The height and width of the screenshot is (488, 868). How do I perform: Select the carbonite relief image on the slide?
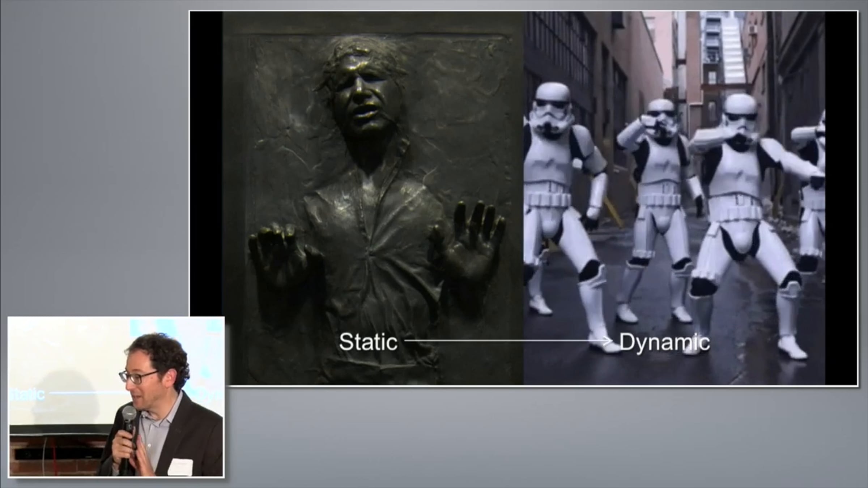pos(373,198)
